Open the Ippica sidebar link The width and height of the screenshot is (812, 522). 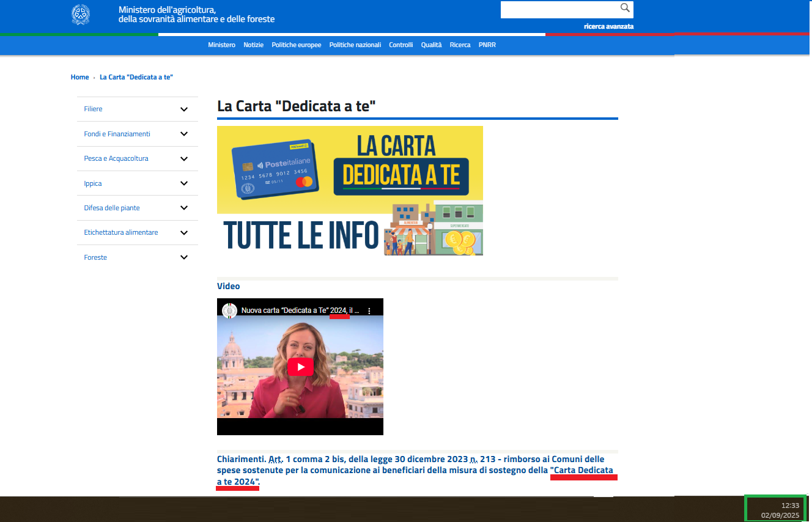[93, 183]
